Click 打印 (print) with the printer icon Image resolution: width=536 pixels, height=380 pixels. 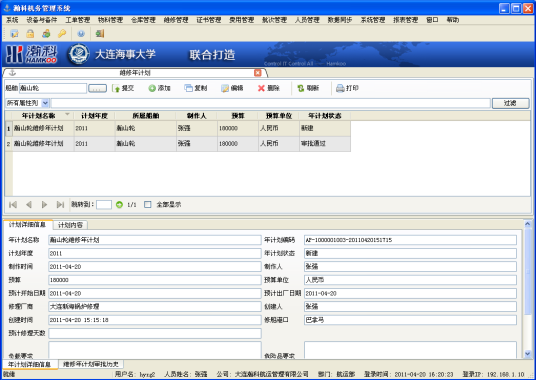[347, 88]
